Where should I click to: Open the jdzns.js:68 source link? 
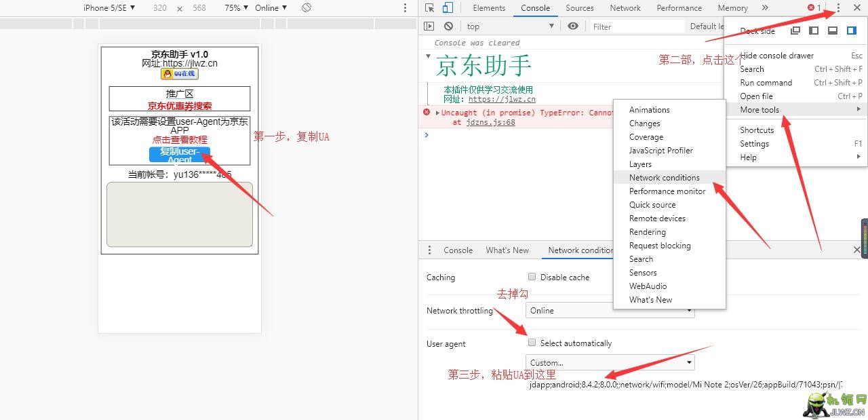(x=490, y=123)
